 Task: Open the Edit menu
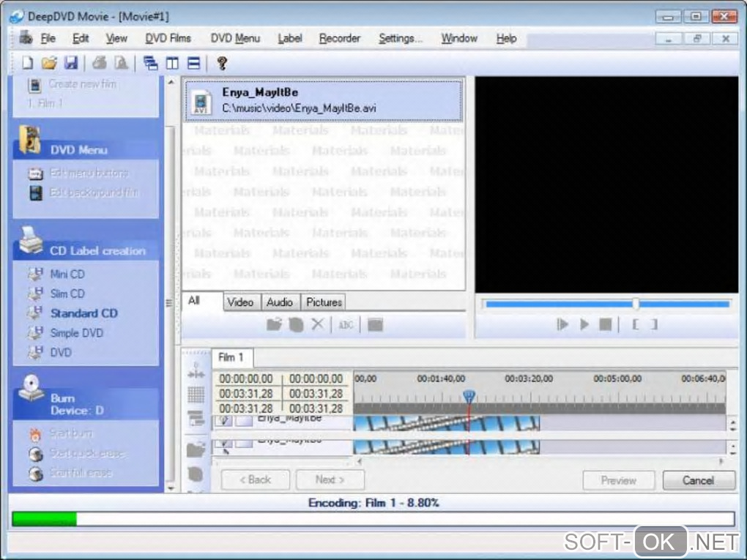[81, 38]
